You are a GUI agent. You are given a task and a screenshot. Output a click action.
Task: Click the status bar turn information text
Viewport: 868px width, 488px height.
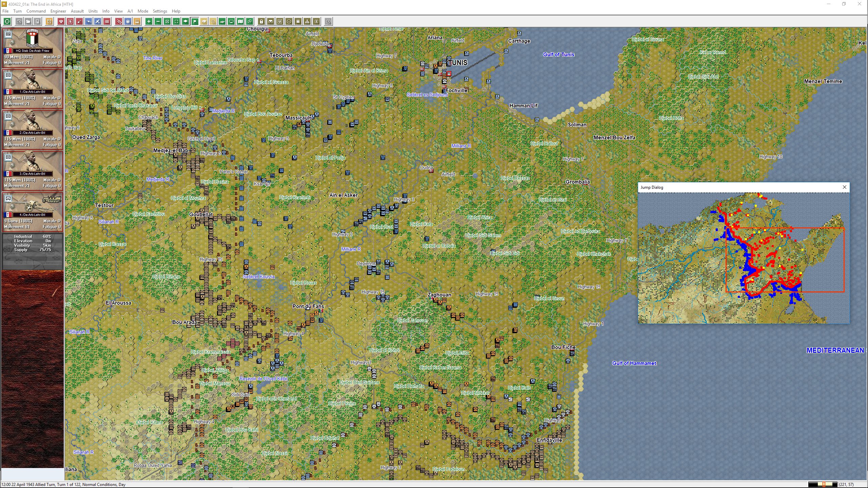point(63,485)
